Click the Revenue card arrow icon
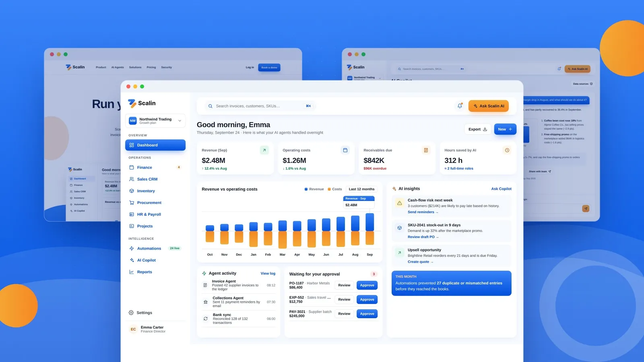The height and width of the screenshot is (362, 644). point(264,150)
